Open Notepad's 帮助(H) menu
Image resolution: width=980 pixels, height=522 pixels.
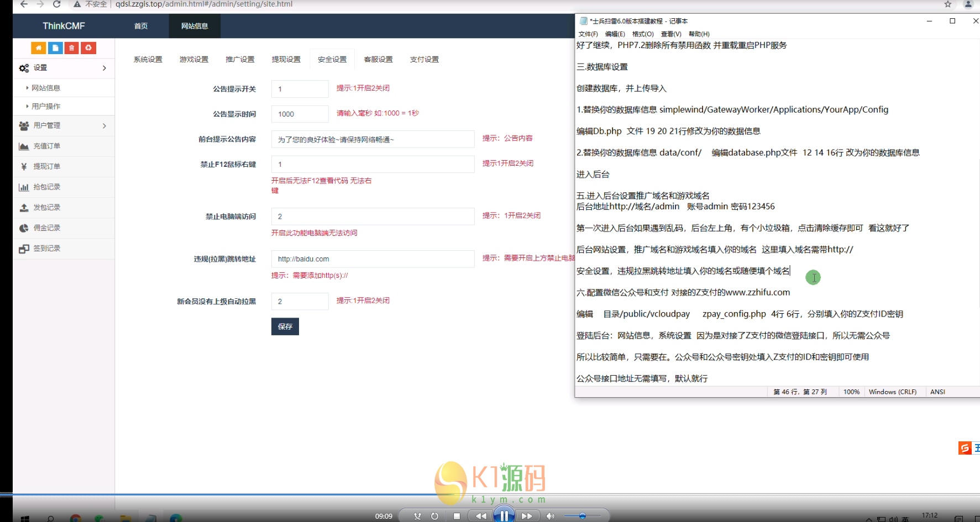coord(699,34)
